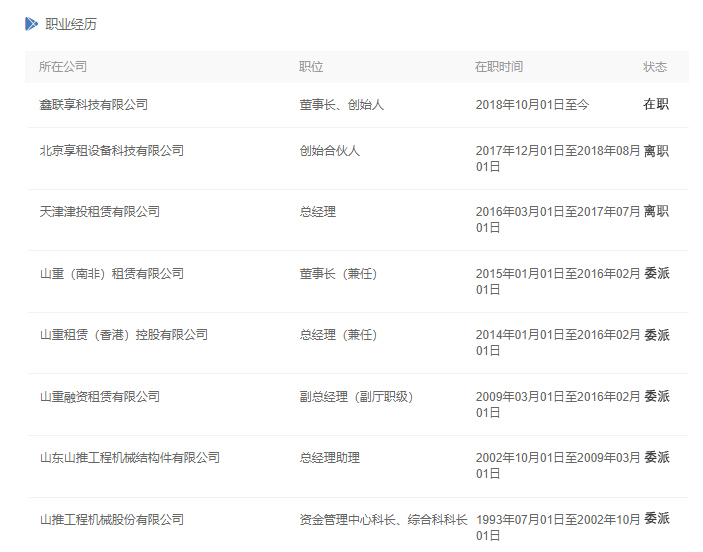This screenshot has width=703, height=552.
Task: Click 委派 status in 山东山推 row
Action: click(657, 457)
